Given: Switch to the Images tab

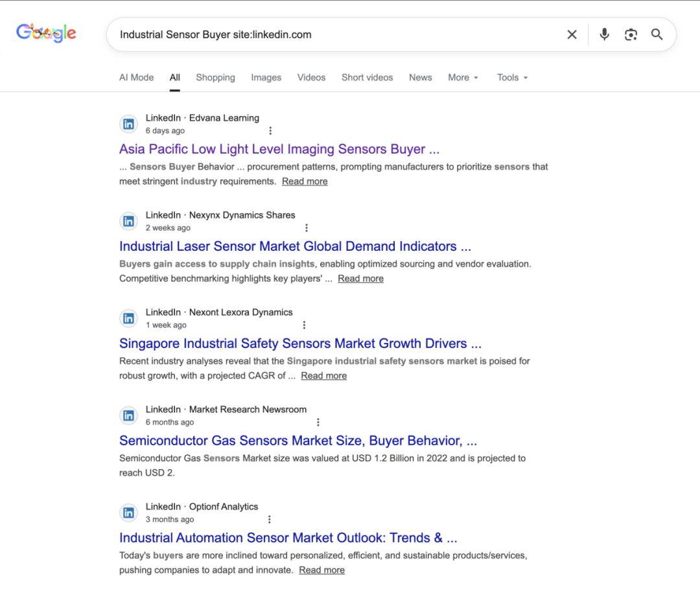Looking at the screenshot, I should tap(266, 78).
